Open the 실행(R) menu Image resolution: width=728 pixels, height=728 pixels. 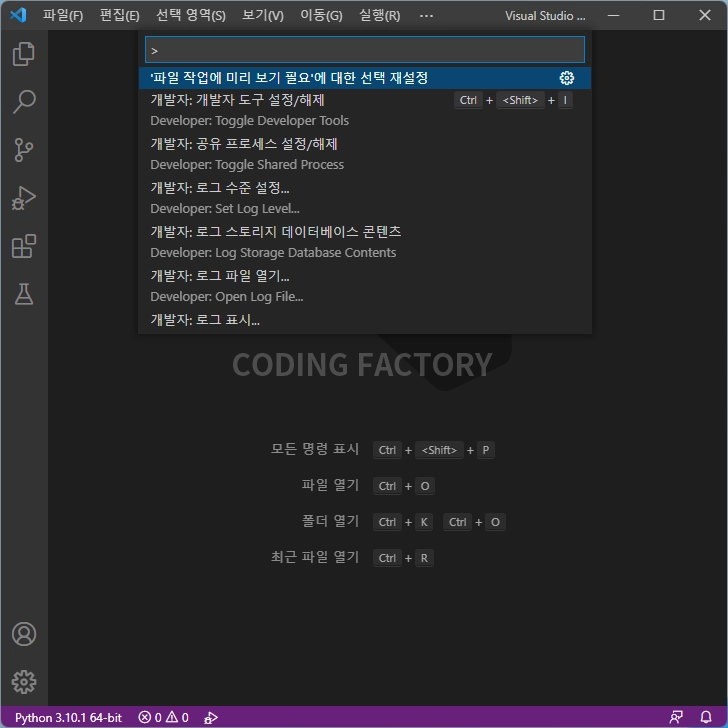pos(379,15)
